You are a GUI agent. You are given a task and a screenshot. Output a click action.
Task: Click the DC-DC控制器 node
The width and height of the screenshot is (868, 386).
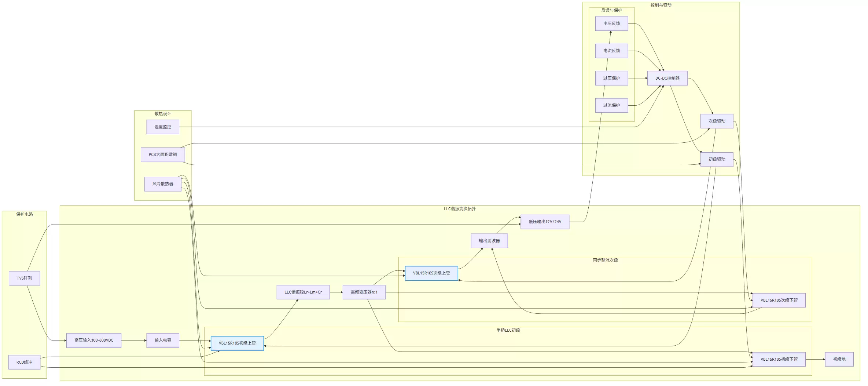pos(667,78)
